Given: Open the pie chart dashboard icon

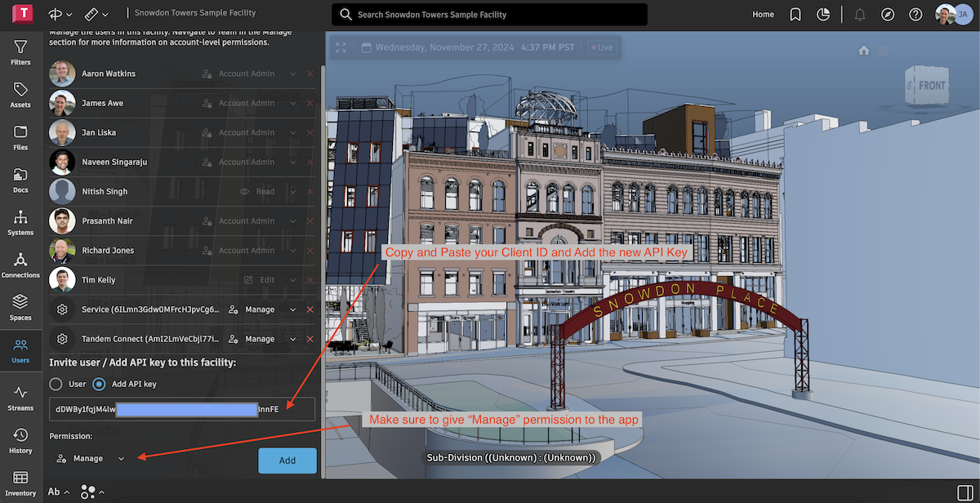Looking at the screenshot, I should click(x=823, y=14).
